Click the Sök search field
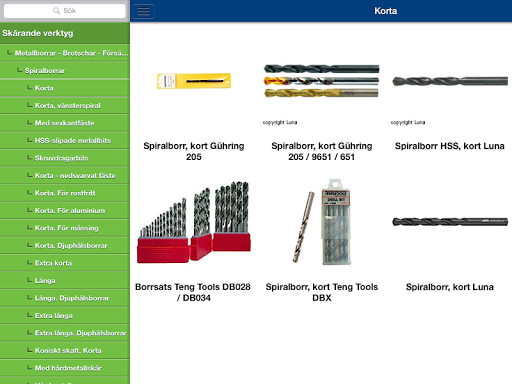The image size is (512, 384). [x=65, y=11]
